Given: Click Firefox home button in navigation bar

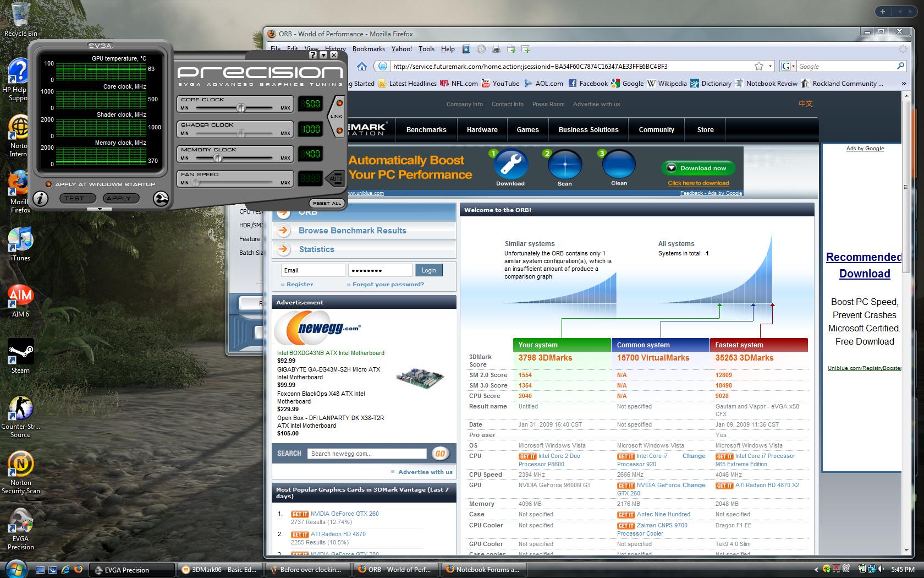Looking at the screenshot, I should tap(362, 66).
